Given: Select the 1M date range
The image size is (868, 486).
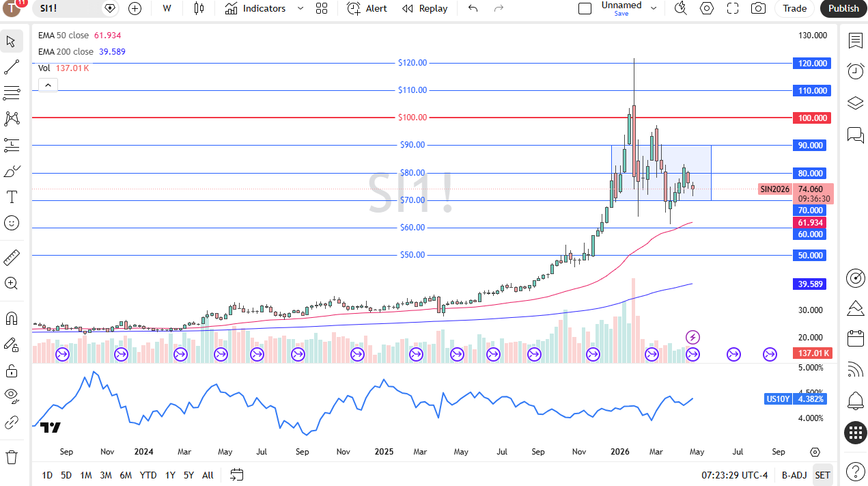Looking at the screenshot, I should point(86,475).
